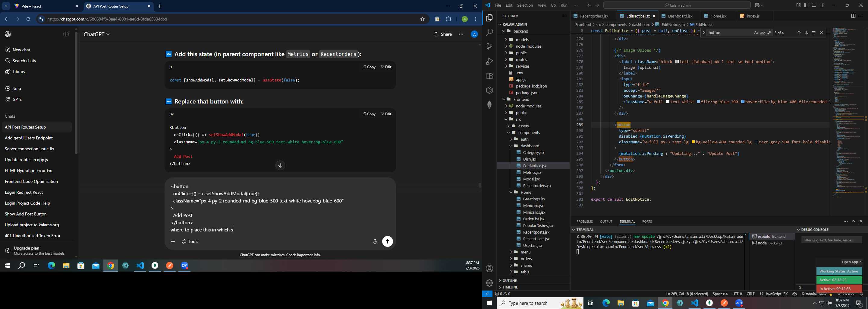The image size is (868, 309).
Task: Close the EditNotice.jsx editor tab
Action: (x=654, y=16)
